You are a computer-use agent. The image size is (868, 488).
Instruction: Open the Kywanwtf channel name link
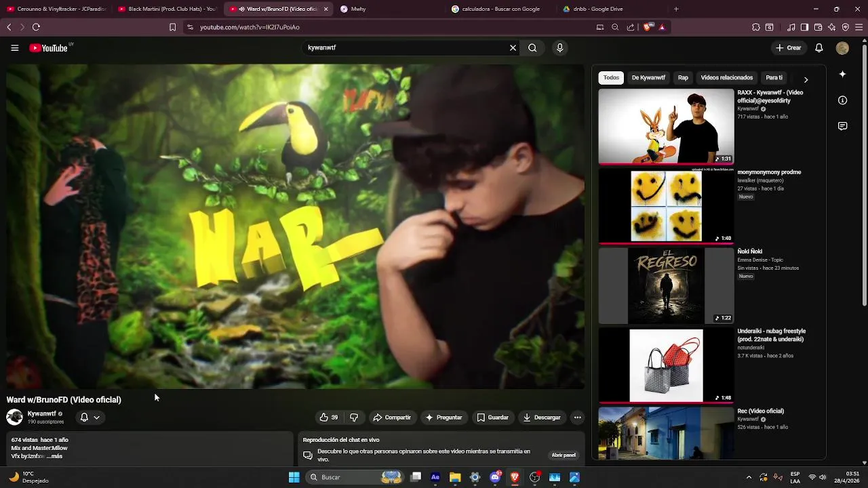pos(41,413)
